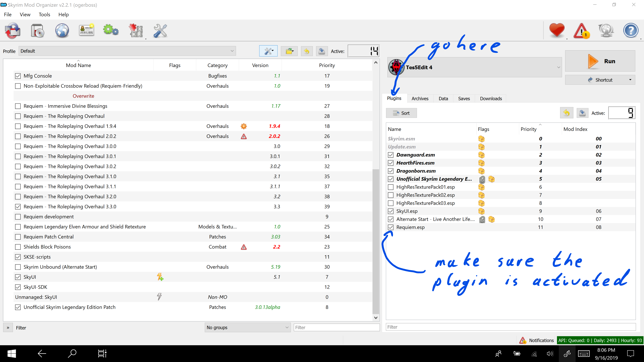Click the Install Disk/CD icon in toolbar
This screenshot has width=644, height=362.
pos(37,31)
